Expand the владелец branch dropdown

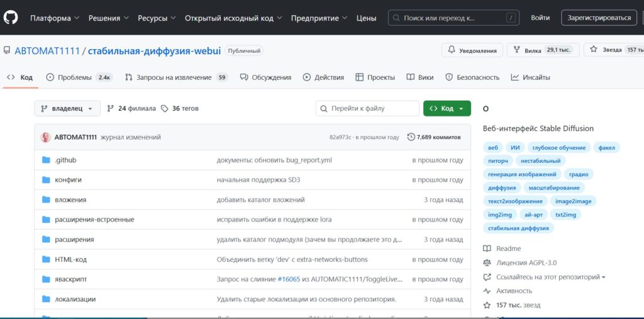67,108
